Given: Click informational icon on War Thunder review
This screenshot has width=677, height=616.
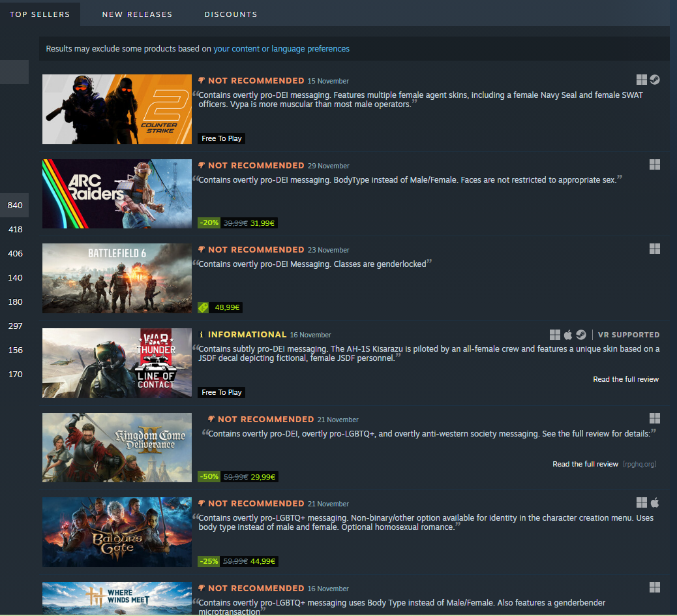Looking at the screenshot, I should coord(201,334).
